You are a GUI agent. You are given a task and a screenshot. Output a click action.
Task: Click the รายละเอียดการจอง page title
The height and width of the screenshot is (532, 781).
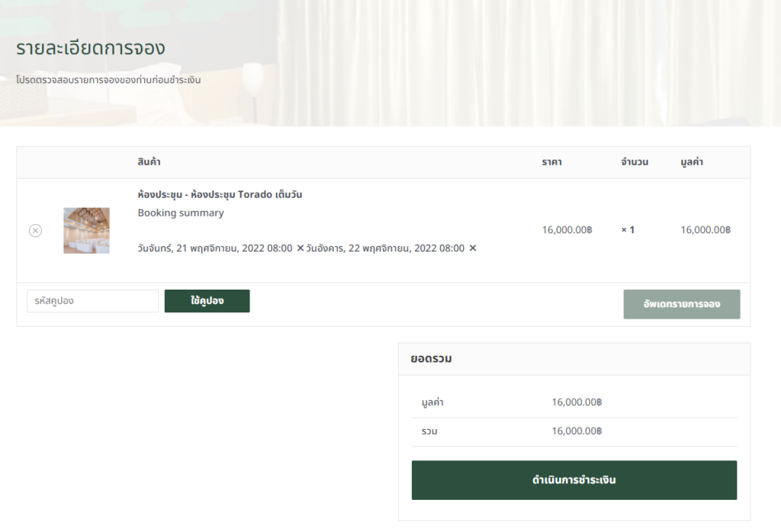pyautogui.click(x=91, y=47)
